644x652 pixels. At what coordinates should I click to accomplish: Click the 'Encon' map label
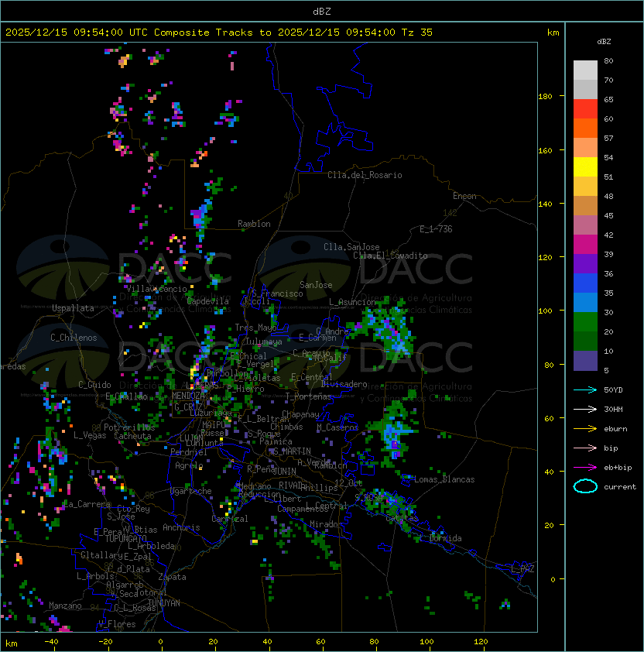(x=464, y=196)
